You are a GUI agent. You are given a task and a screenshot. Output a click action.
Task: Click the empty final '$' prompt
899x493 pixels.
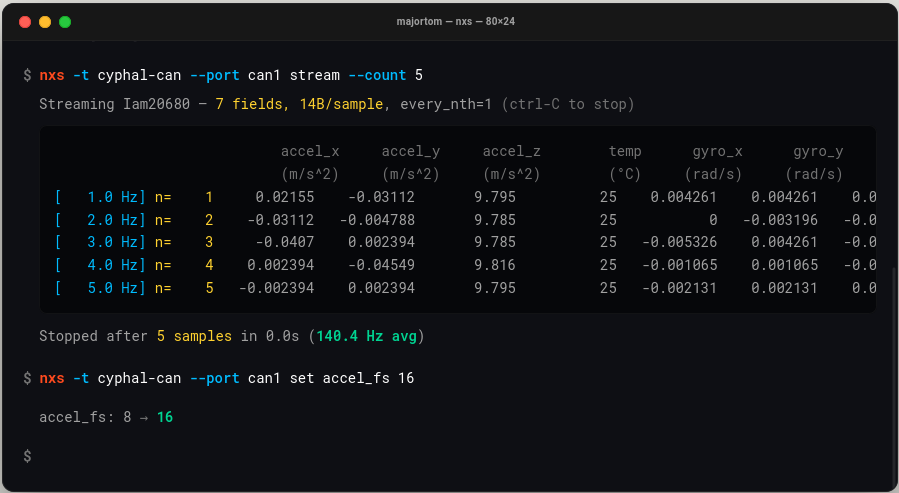click(27, 456)
